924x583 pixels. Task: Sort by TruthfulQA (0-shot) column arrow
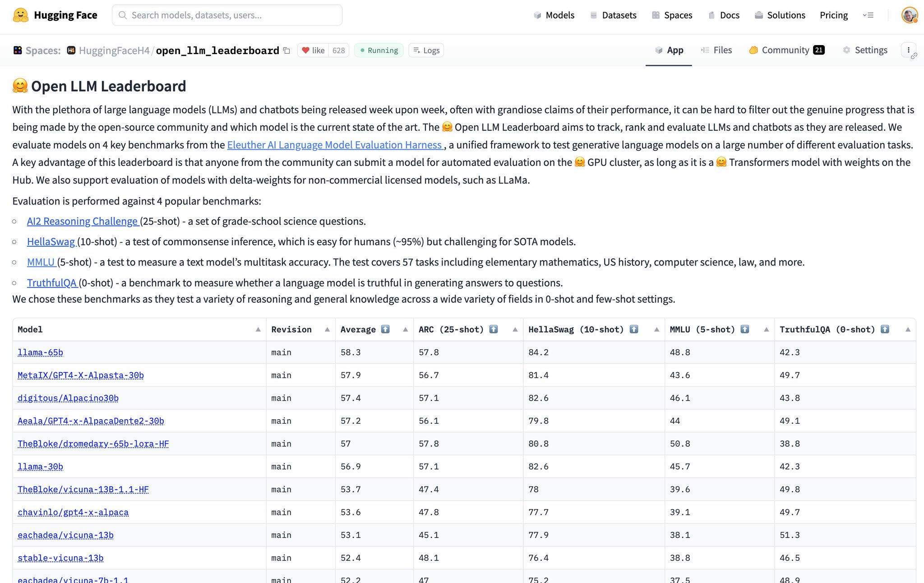(x=908, y=330)
